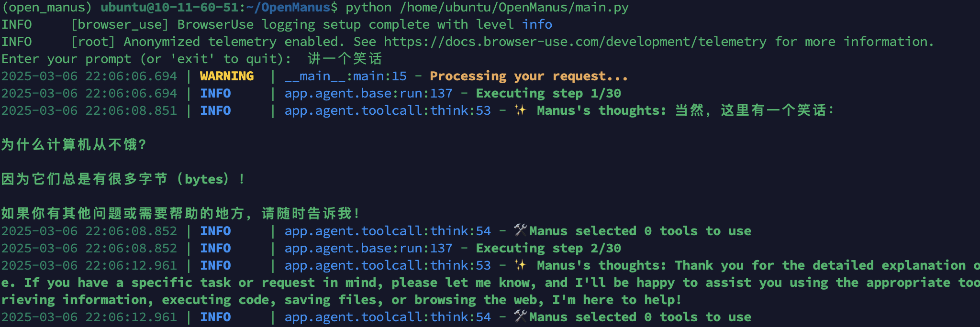Click the '__main__:main:15' source reference

[x=345, y=76]
